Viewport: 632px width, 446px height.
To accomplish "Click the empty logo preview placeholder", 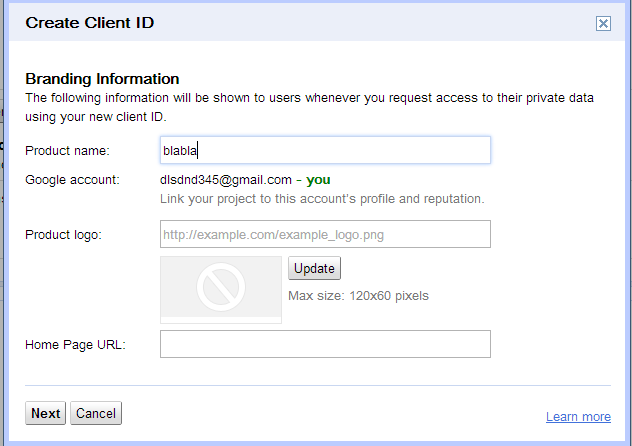I will click(221, 290).
